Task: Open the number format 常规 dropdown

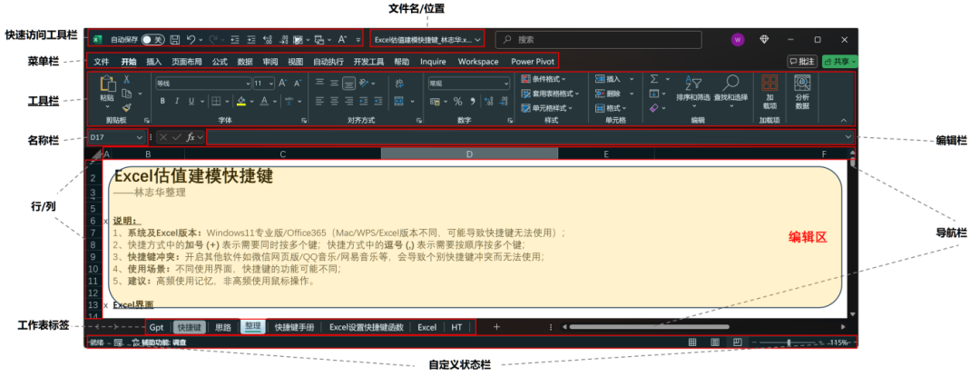Action: [x=506, y=84]
